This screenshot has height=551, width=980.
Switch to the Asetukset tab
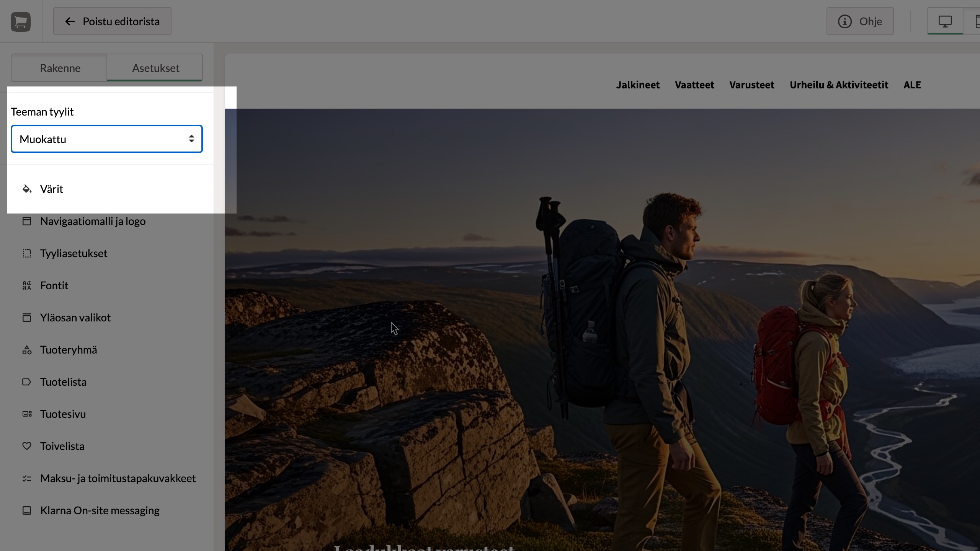pyautogui.click(x=155, y=68)
